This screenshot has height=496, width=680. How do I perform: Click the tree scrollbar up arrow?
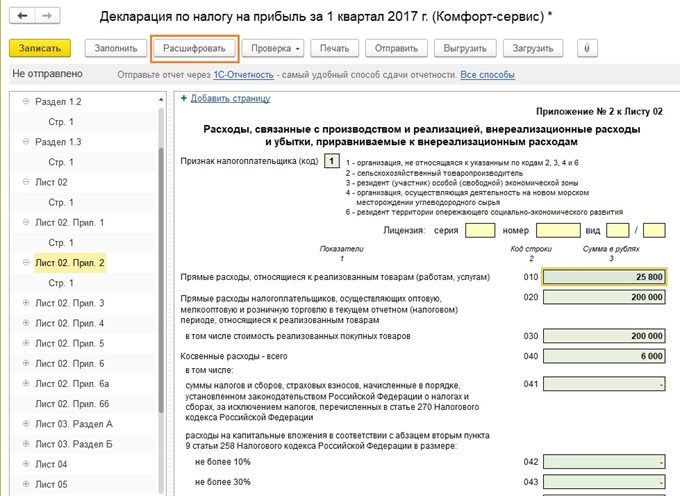(x=161, y=99)
